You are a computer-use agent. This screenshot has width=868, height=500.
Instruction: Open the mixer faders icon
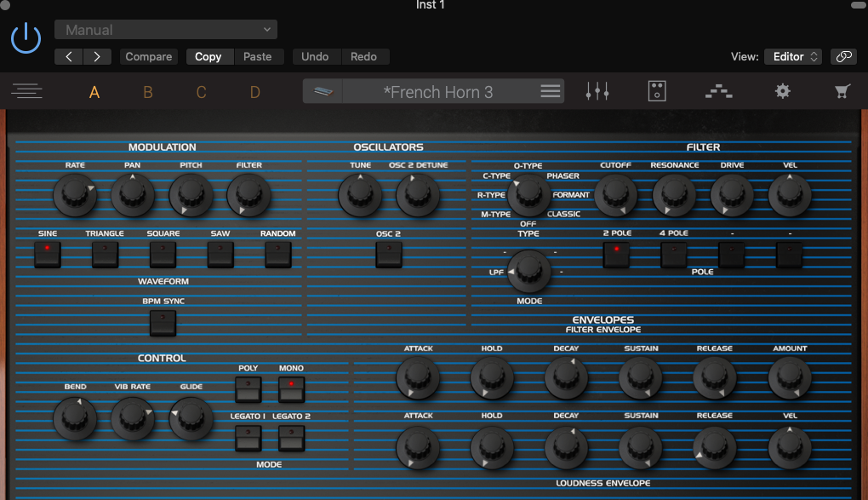click(597, 92)
